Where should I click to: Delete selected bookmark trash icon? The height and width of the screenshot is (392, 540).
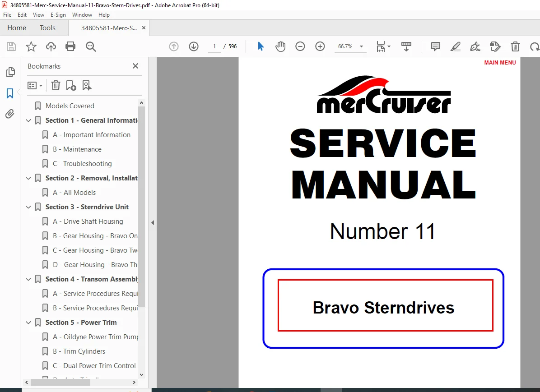56,85
